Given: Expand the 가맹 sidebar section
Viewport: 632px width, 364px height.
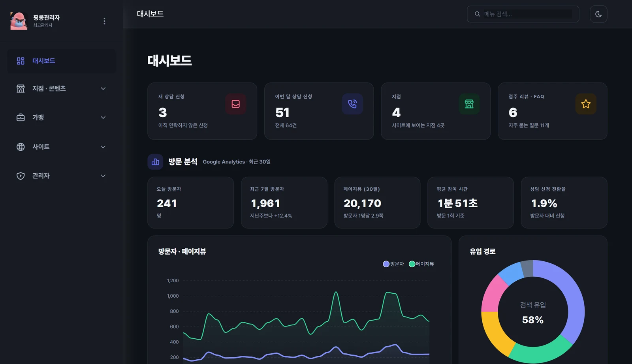Looking at the screenshot, I should (62, 118).
